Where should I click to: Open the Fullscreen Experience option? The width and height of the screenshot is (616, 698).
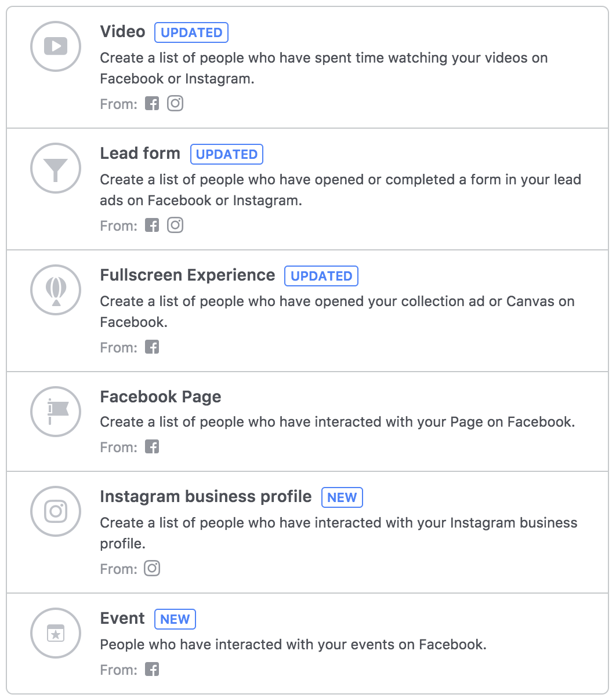[x=187, y=275]
